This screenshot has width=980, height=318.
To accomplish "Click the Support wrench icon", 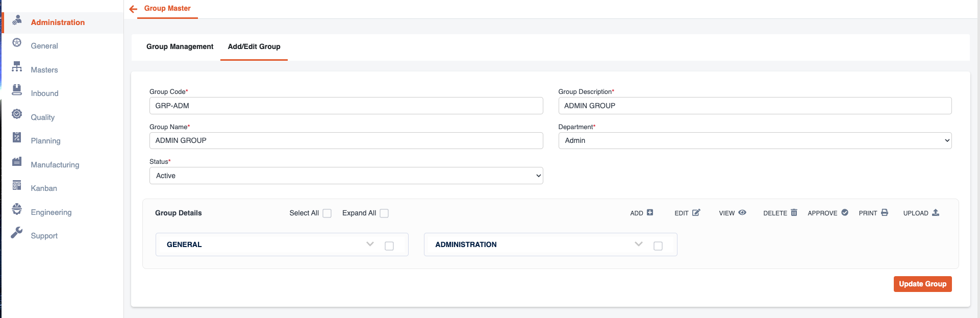I will tap(17, 233).
